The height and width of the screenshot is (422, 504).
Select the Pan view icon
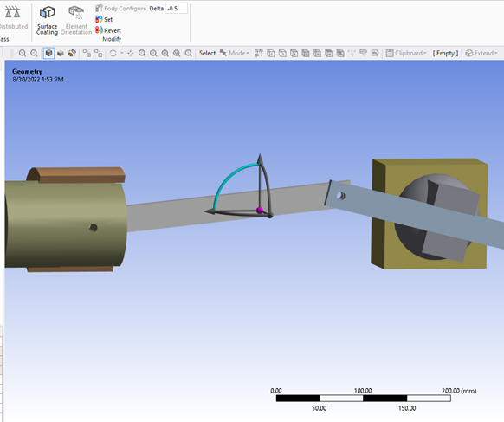[x=131, y=53]
